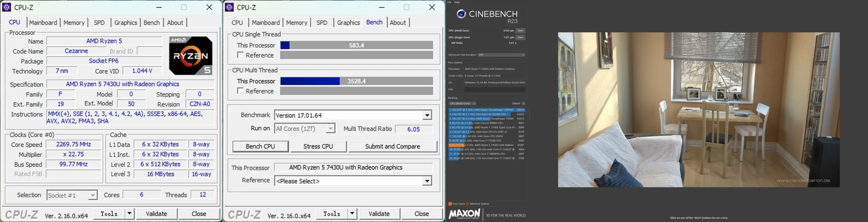The height and width of the screenshot is (222, 868).
Task: Click the CPU-Z app icon in the Bench-tab window title bar
Action: point(229,7)
